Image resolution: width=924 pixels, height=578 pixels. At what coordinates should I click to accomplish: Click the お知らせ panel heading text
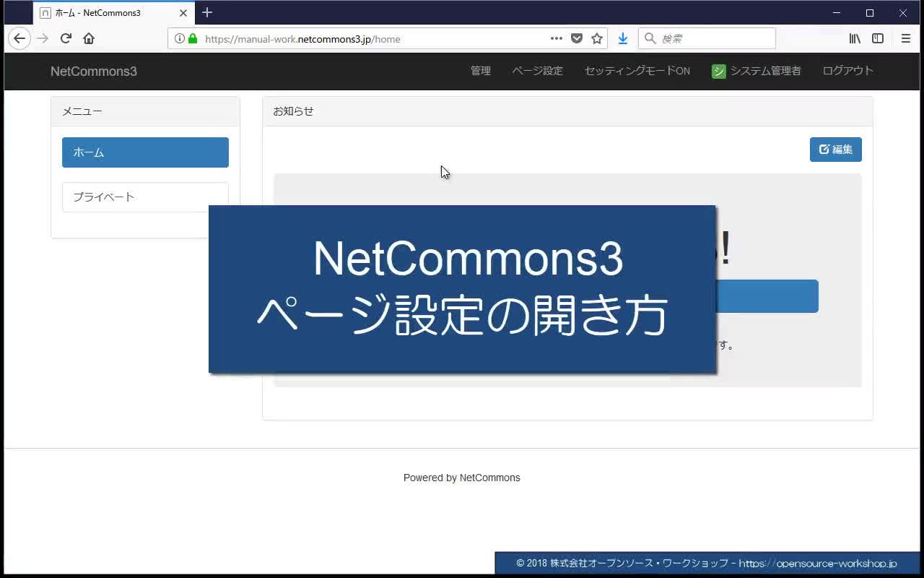click(x=293, y=111)
